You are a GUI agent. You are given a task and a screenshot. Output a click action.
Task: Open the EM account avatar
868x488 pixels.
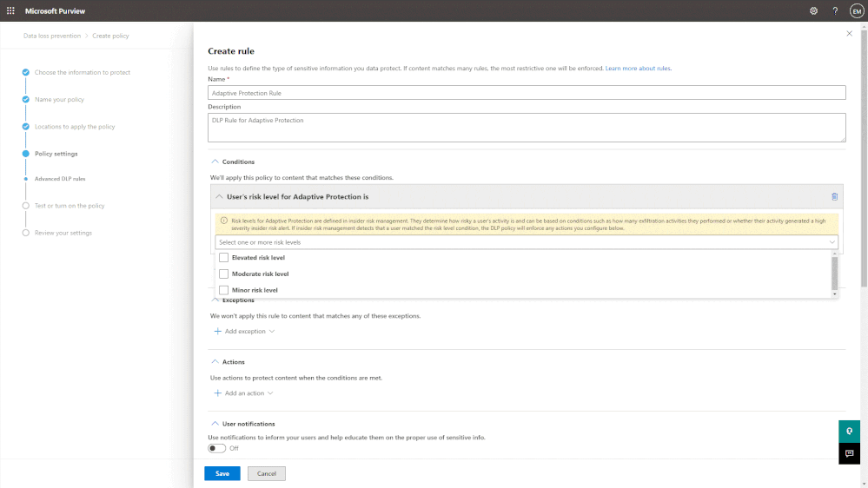tap(857, 10)
